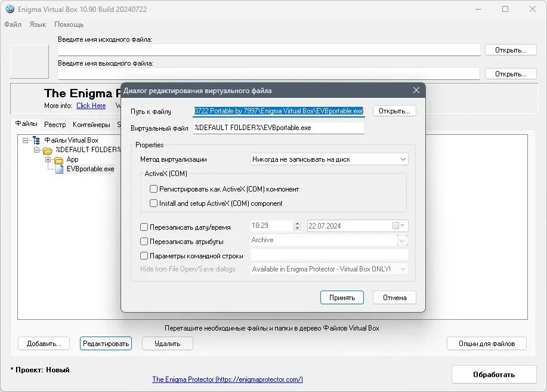Click the Редактировать button
Screen dimensions: 547x392
106,344
